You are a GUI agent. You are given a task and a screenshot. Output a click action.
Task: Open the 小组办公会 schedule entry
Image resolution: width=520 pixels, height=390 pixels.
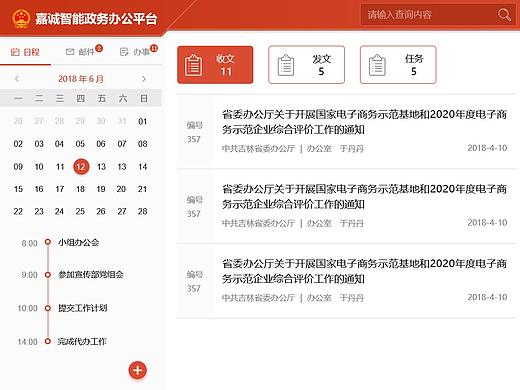[78, 242]
